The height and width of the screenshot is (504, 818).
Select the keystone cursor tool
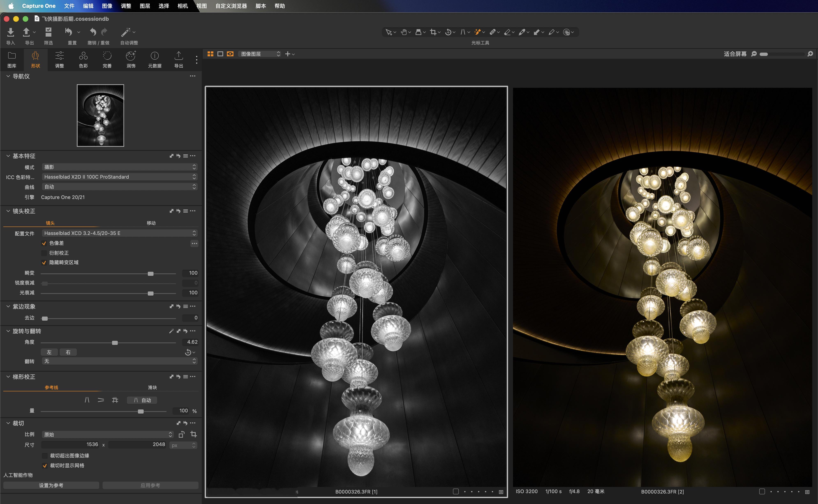coord(463,32)
